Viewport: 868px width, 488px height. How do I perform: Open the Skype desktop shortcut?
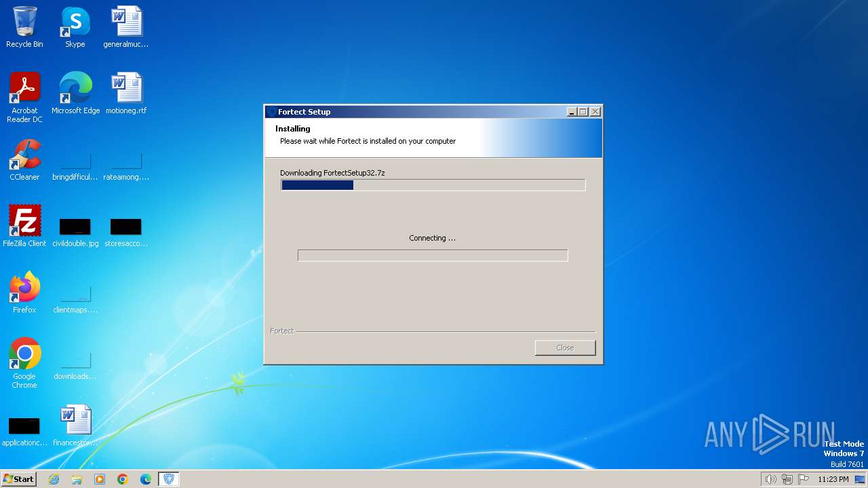[x=75, y=27]
